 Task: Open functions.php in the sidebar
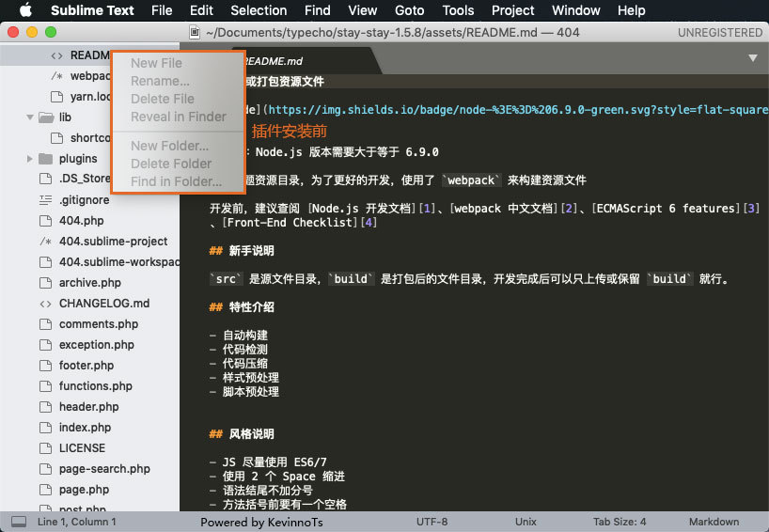tap(96, 386)
